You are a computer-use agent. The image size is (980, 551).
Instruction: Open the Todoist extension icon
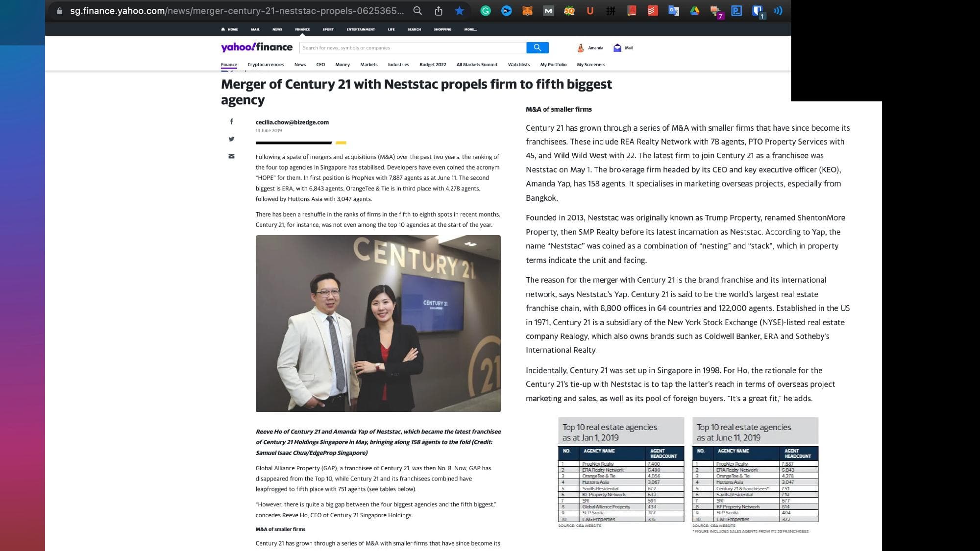coord(653,11)
